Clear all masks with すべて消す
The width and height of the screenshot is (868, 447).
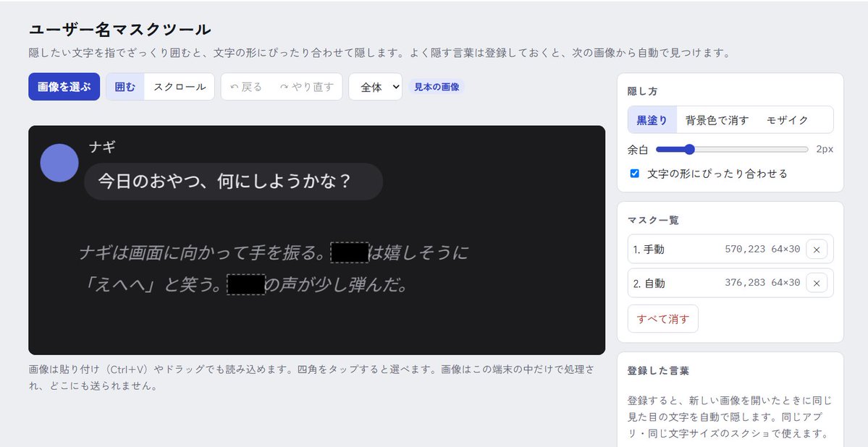point(663,319)
